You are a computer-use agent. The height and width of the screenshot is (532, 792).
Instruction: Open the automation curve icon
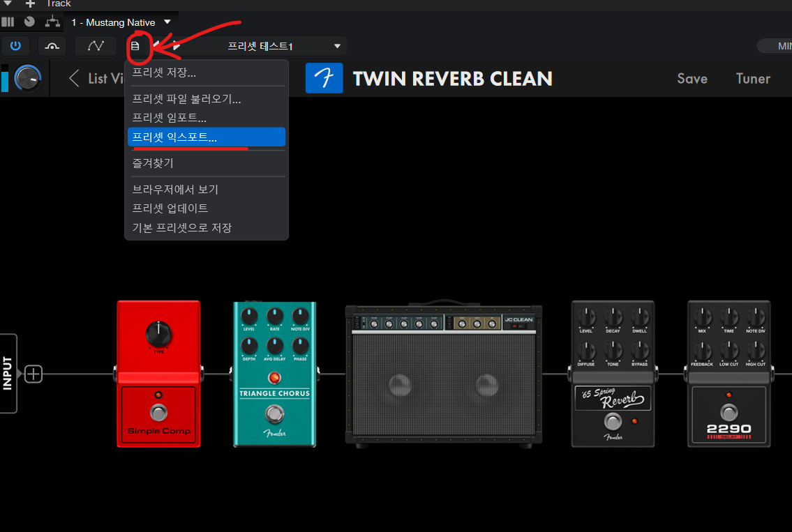tap(96, 46)
